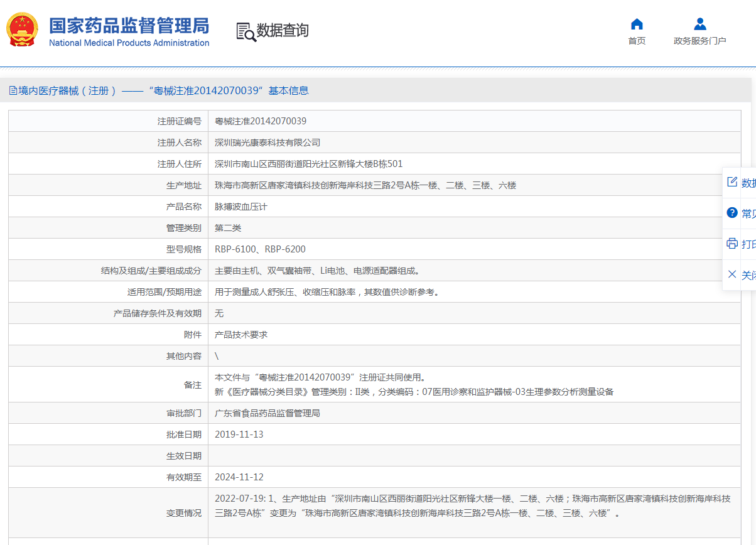Click the question mark help icon
Image resolution: width=756 pixels, height=545 pixels.
tap(732, 213)
